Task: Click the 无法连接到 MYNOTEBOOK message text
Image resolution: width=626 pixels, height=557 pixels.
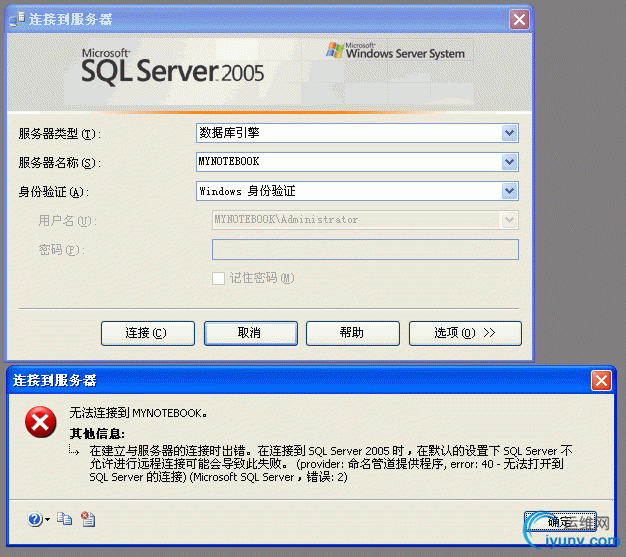Action: pyautogui.click(x=138, y=413)
